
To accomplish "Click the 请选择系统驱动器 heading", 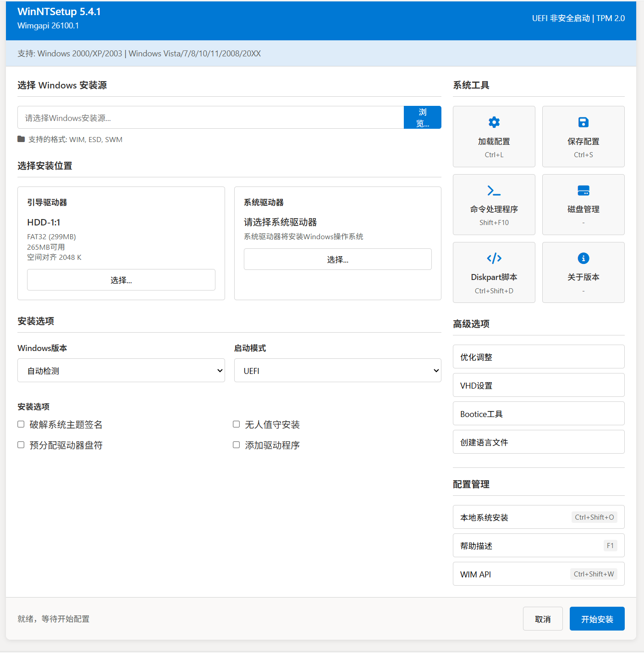I will 281,222.
